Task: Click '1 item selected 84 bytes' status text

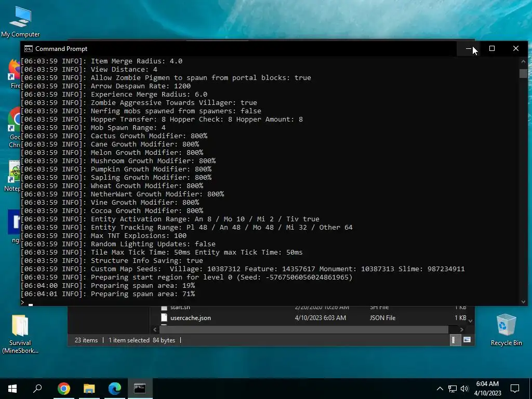Action: click(142, 340)
